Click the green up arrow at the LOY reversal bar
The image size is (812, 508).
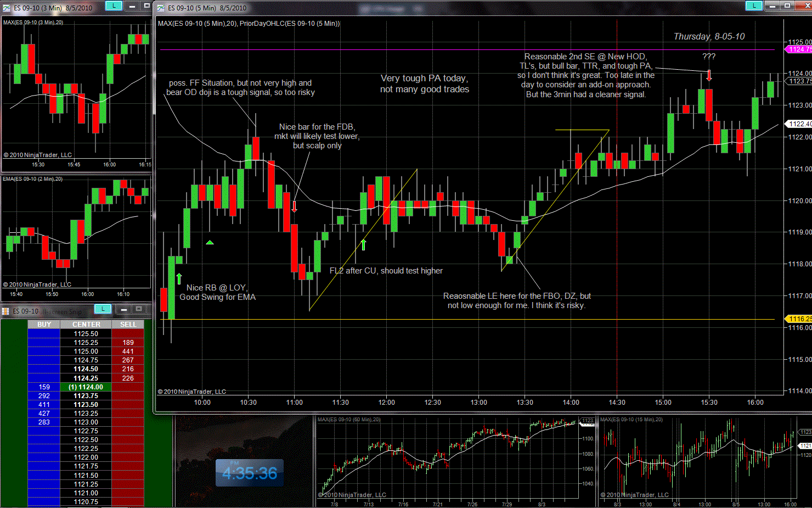click(x=179, y=278)
